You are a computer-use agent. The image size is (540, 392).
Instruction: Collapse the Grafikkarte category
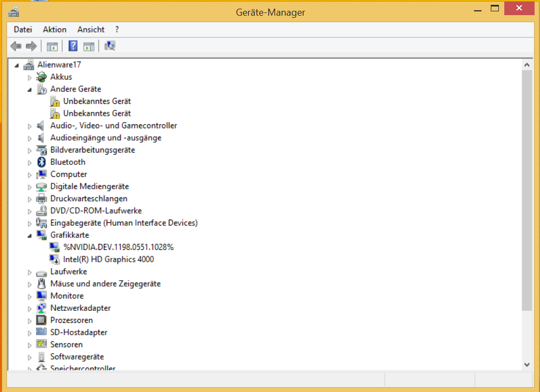click(30, 236)
